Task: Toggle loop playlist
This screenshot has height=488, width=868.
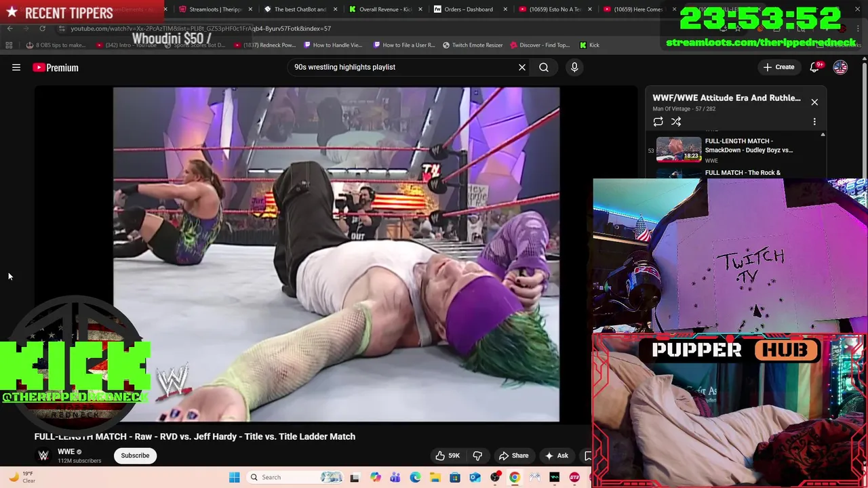Action: click(658, 122)
